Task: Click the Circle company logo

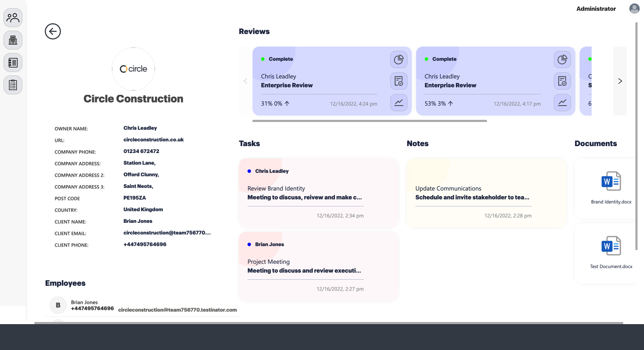Action: click(x=133, y=69)
